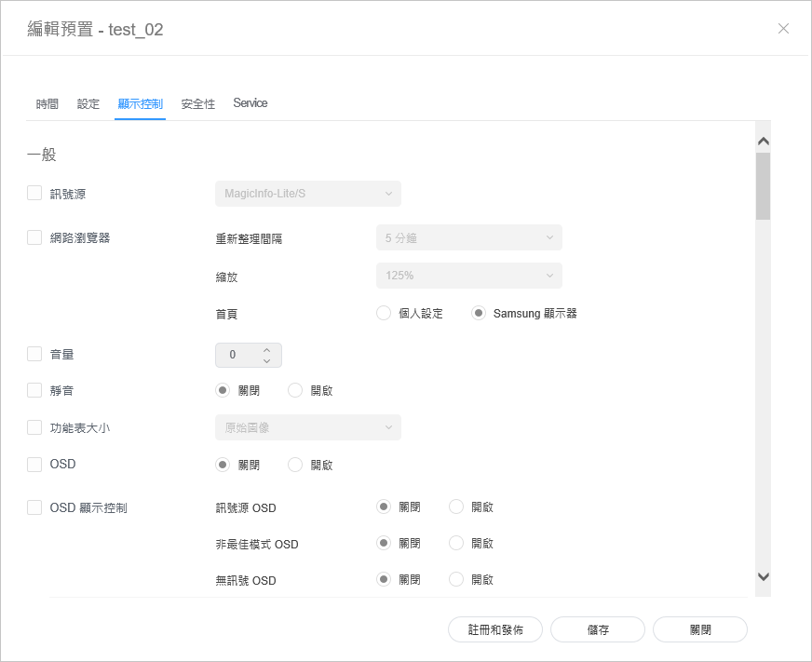Open the 縮放 125% dropdown
Image resolution: width=812 pixels, height=662 pixels.
coord(468,276)
